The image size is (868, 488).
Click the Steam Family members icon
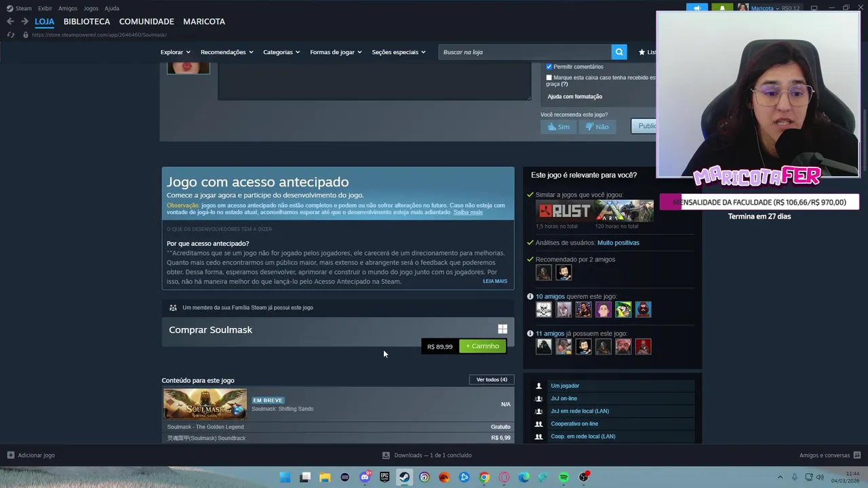(173, 308)
